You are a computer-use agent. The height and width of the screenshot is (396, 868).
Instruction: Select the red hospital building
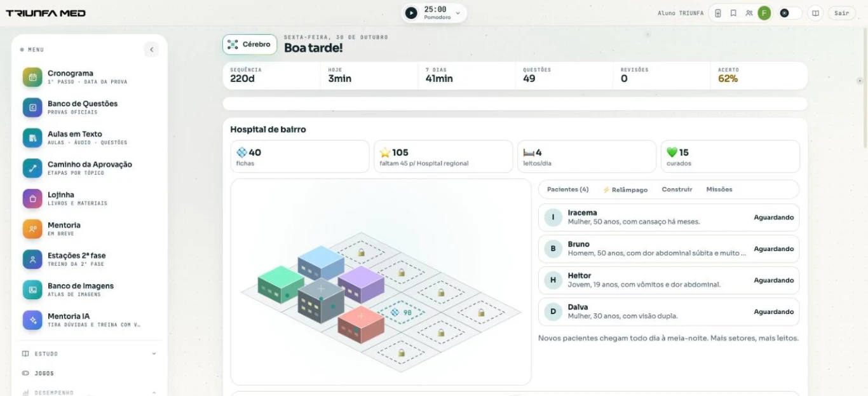click(x=361, y=324)
